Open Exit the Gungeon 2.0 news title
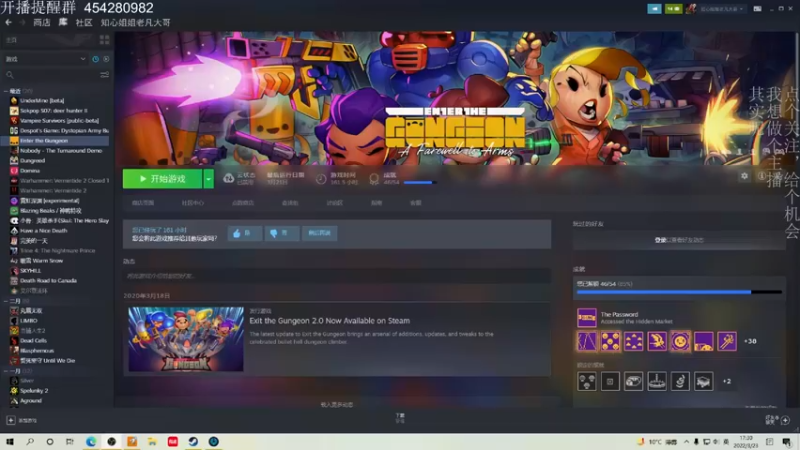The width and height of the screenshot is (800, 450). tap(330, 321)
